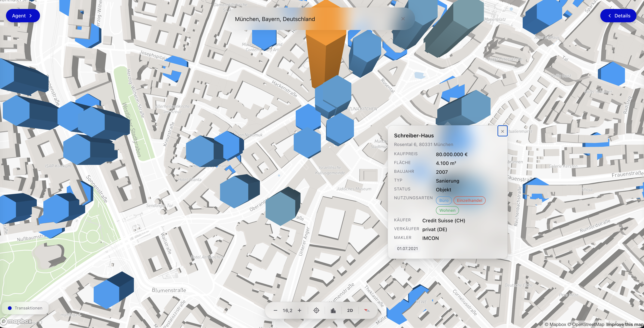Open the © OpenStreetMap attribution link

(585, 324)
